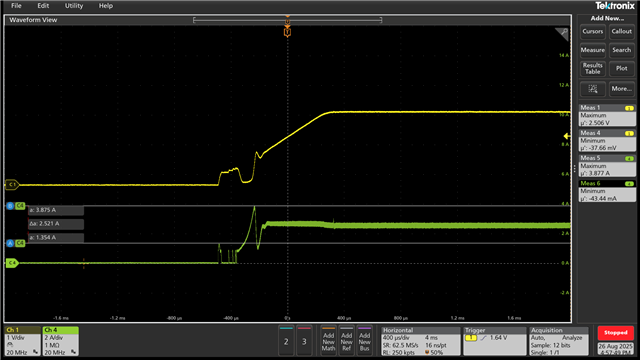Open the Trigger settings badge
Image resolution: width=640 pixels, height=360 pixels.
click(x=495, y=341)
